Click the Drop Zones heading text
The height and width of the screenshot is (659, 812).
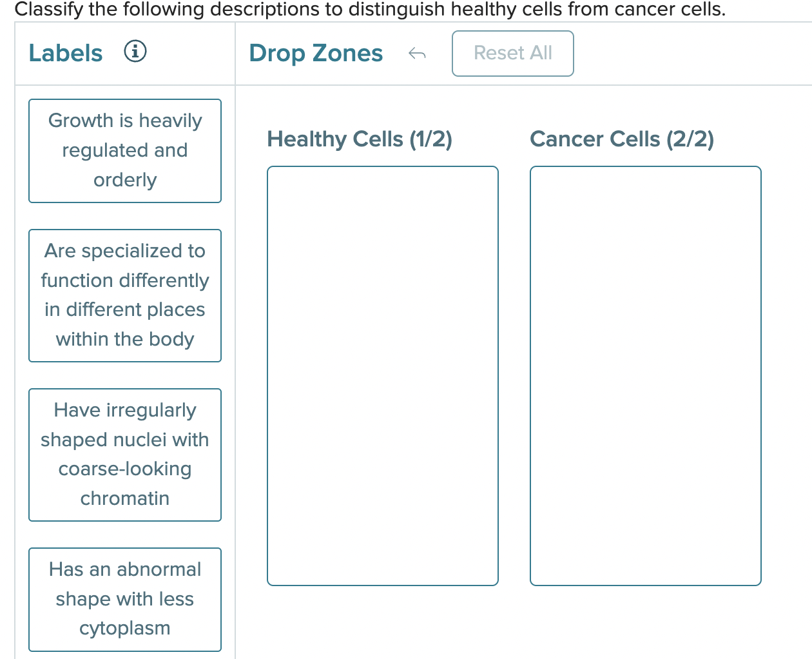[x=316, y=53]
